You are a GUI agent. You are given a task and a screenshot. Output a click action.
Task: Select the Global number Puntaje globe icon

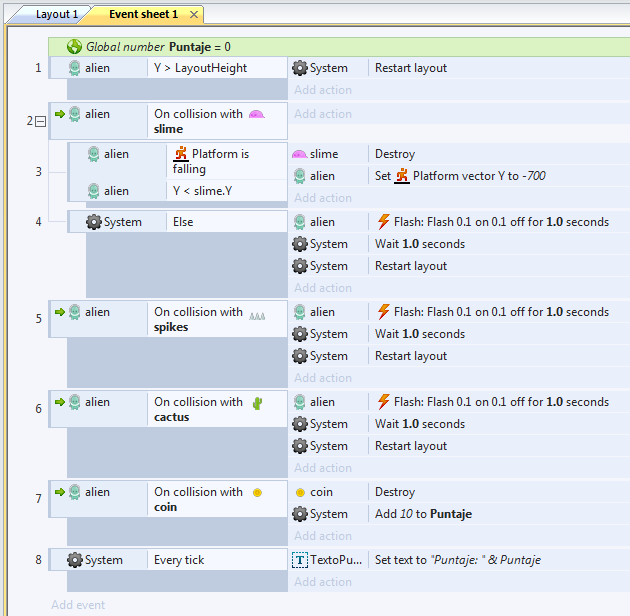point(74,47)
